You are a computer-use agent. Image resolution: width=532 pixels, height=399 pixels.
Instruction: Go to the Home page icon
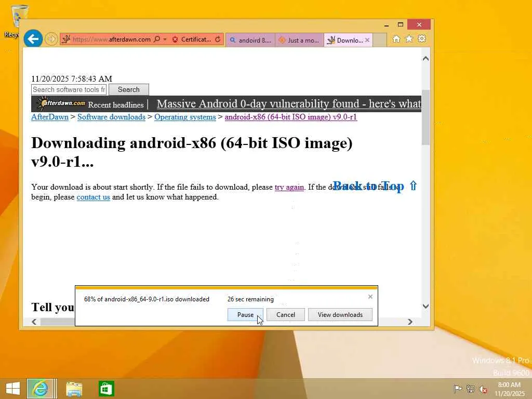coord(396,39)
